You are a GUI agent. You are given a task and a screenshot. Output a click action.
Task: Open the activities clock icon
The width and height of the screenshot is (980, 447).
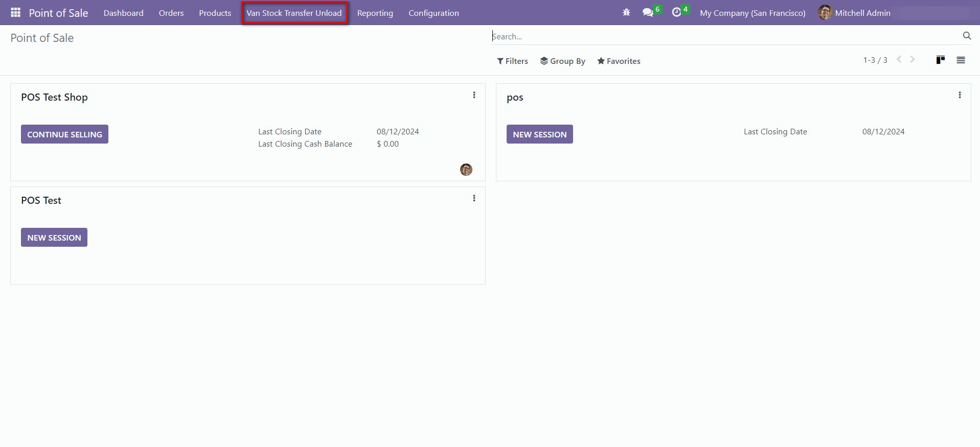coord(676,12)
